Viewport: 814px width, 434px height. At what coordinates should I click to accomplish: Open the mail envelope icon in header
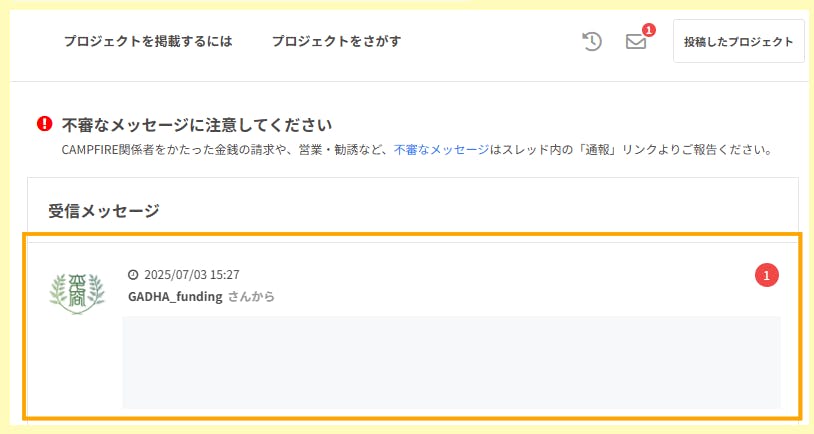click(x=636, y=42)
